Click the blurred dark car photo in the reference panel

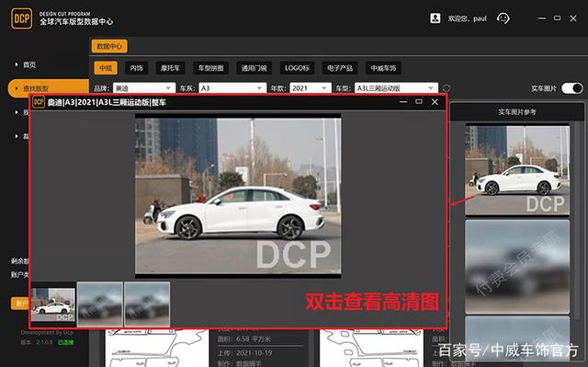(x=517, y=267)
